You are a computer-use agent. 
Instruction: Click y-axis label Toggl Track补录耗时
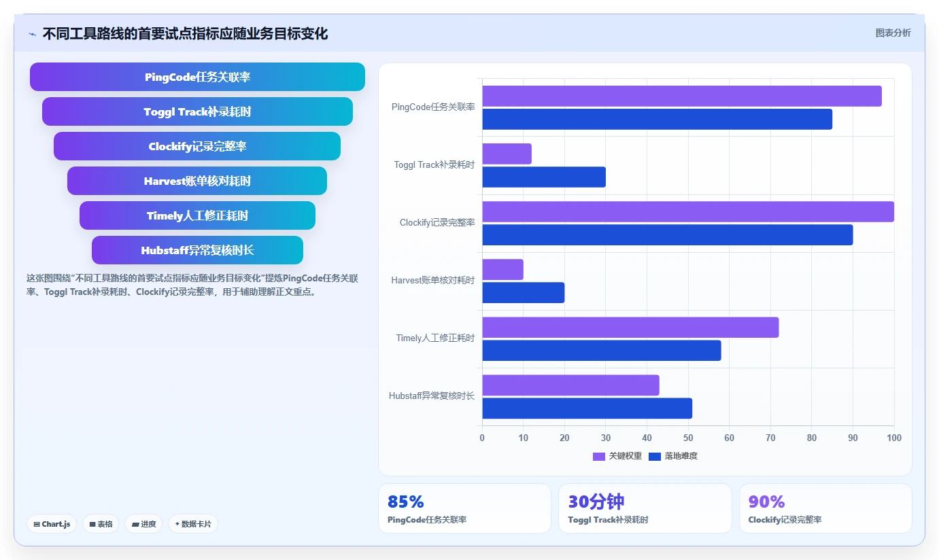(x=434, y=165)
